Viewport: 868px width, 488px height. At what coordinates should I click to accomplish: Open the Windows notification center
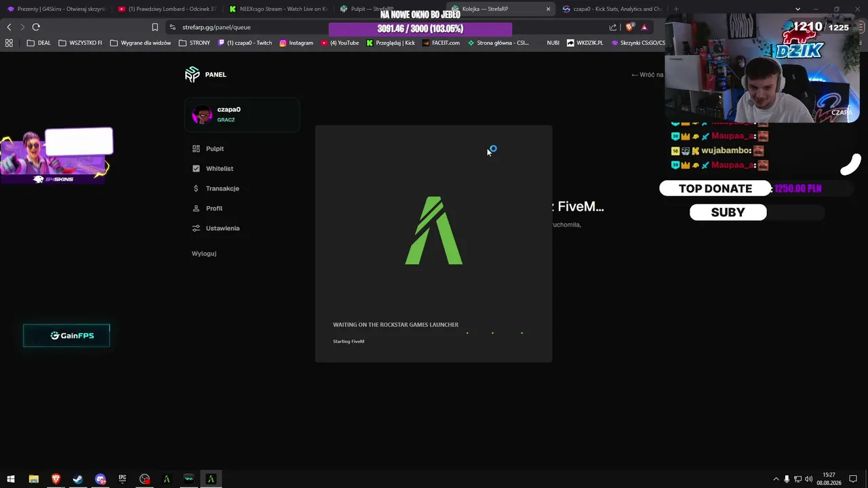(854, 479)
